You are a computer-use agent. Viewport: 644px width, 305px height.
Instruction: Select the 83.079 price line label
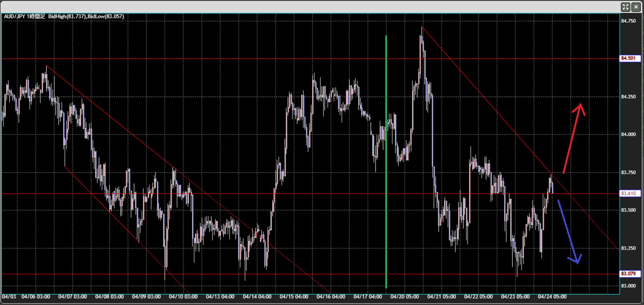(x=630, y=274)
